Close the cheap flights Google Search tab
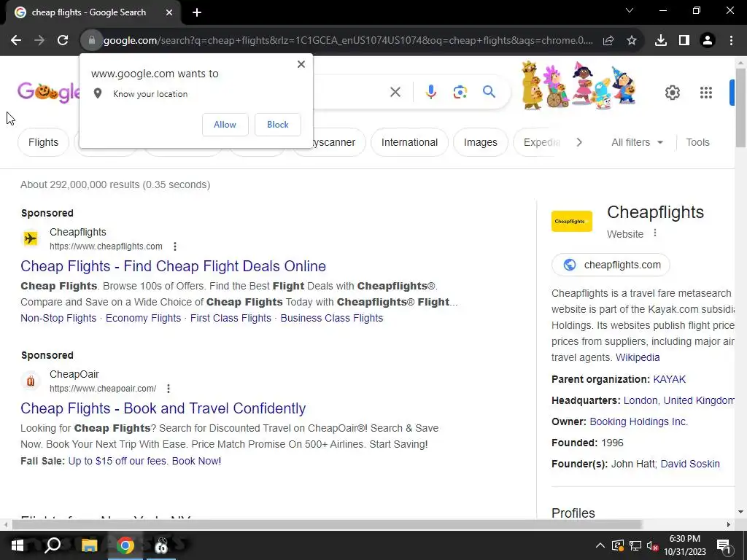This screenshot has height=560, width=747. pyautogui.click(x=169, y=12)
